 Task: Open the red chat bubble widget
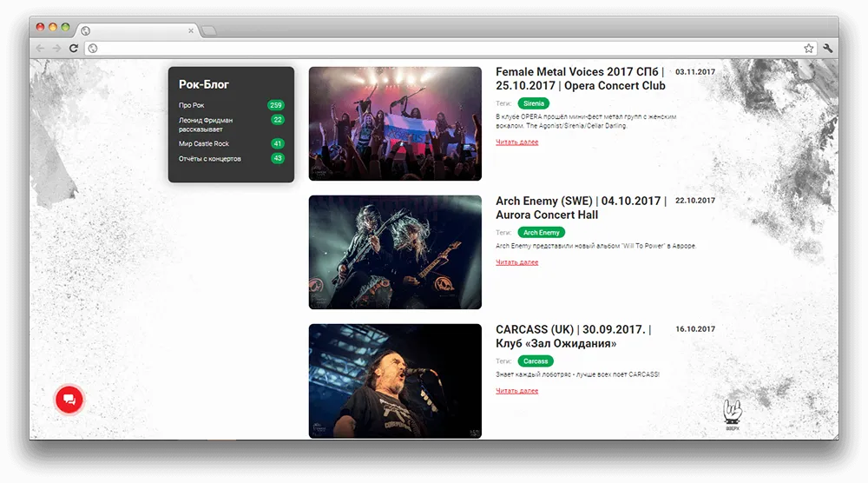coord(69,400)
